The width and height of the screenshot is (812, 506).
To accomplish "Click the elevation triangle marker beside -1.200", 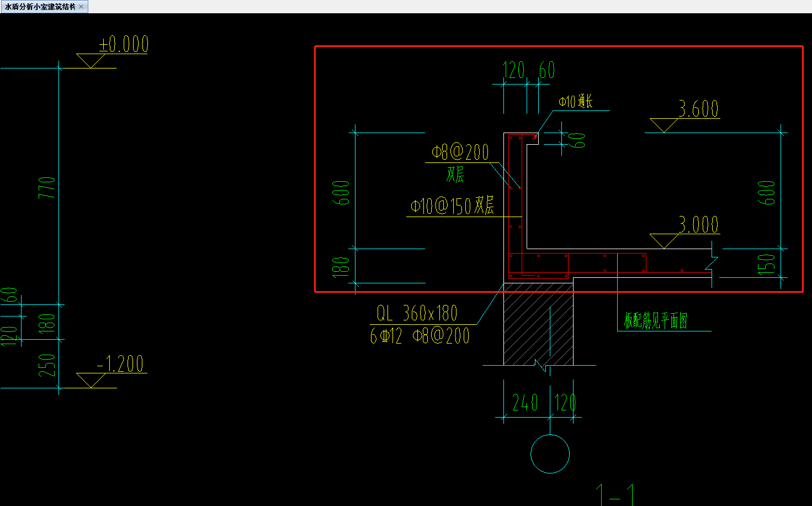I will (x=91, y=380).
